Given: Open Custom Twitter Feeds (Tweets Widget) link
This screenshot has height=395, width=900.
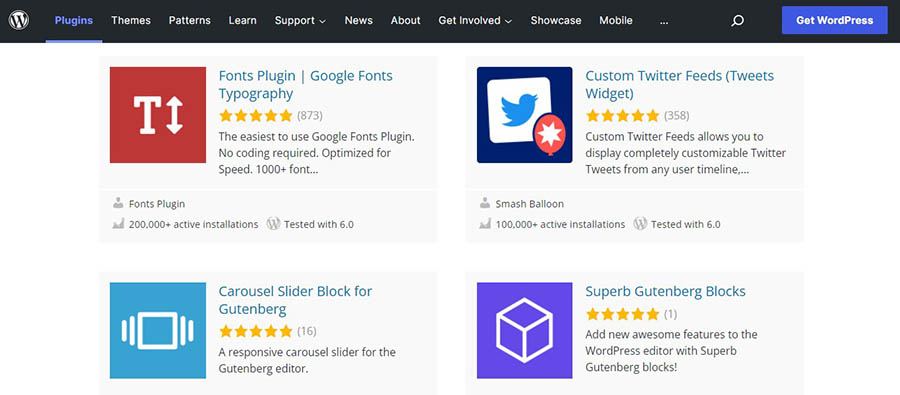Looking at the screenshot, I should coord(680,84).
